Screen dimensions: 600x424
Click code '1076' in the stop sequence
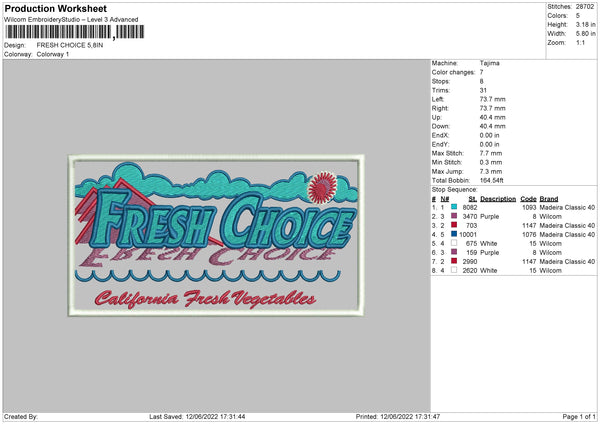[529, 235]
